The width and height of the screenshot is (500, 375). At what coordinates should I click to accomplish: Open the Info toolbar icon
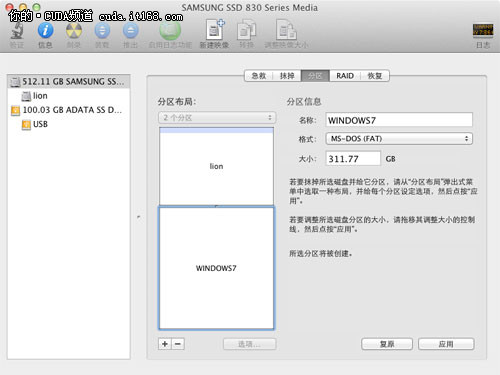[x=45, y=31]
